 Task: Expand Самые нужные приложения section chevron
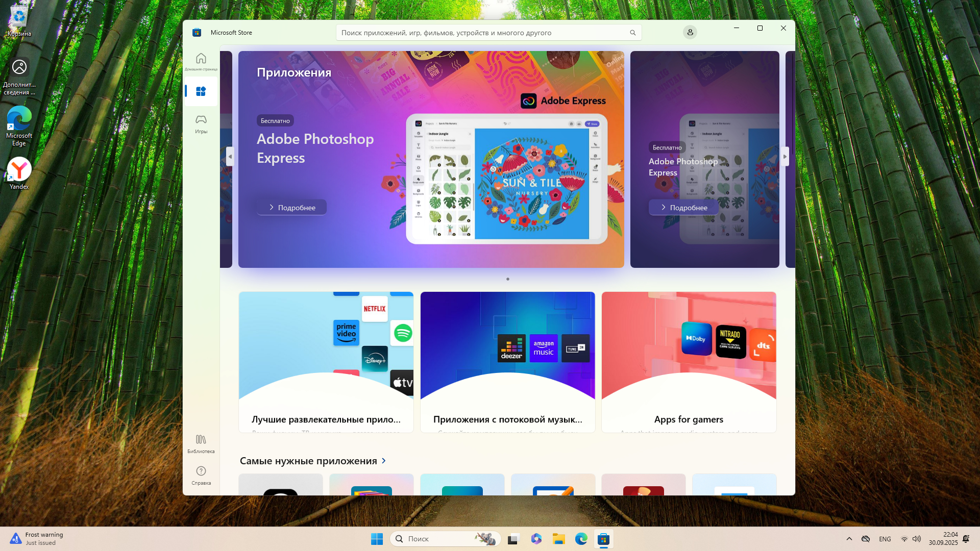click(x=384, y=461)
